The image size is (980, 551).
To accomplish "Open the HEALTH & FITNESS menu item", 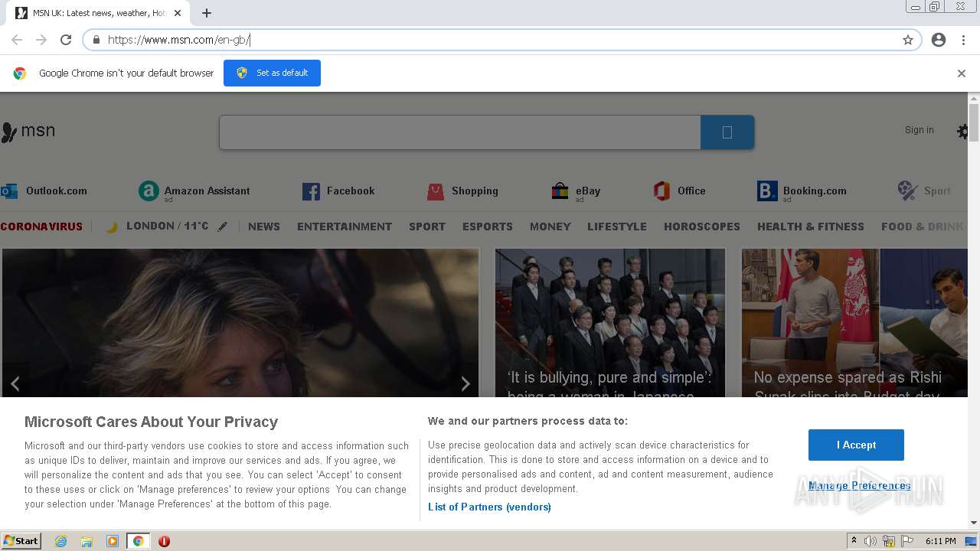I will [811, 227].
